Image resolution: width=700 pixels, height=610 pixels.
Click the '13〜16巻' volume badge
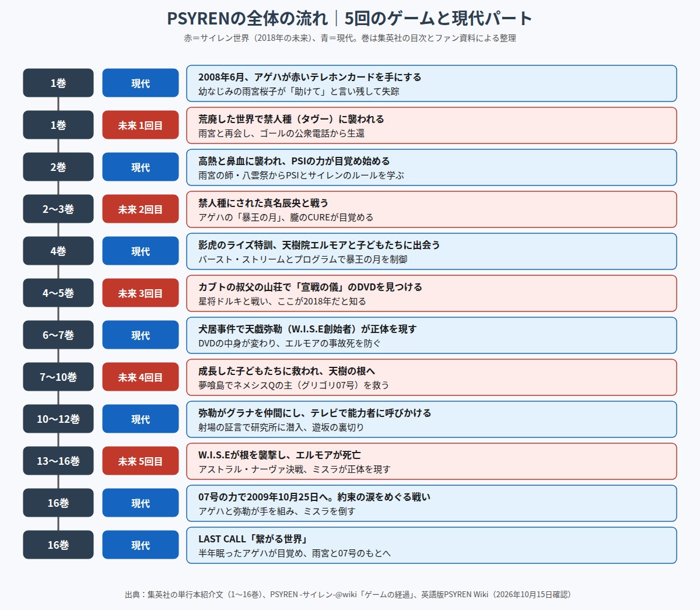pos(58,461)
